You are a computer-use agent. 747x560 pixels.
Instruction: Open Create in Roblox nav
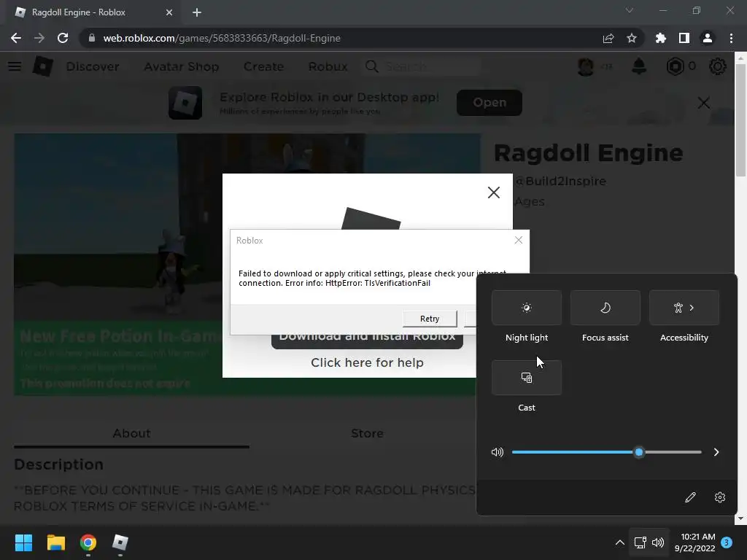(263, 66)
